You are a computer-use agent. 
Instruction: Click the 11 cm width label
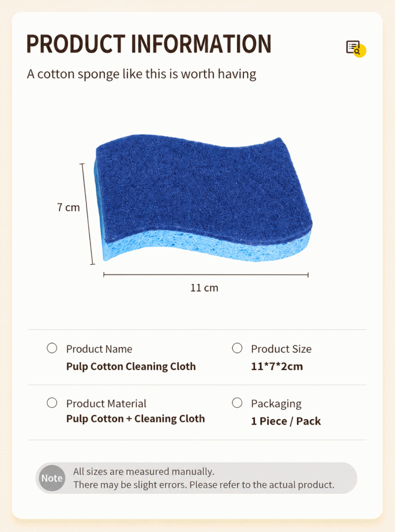tap(204, 288)
